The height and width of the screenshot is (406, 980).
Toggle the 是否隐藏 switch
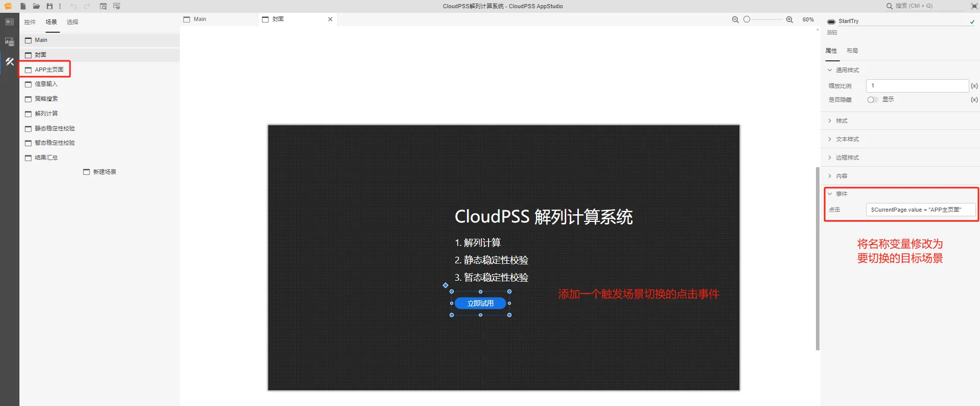(873, 100)
